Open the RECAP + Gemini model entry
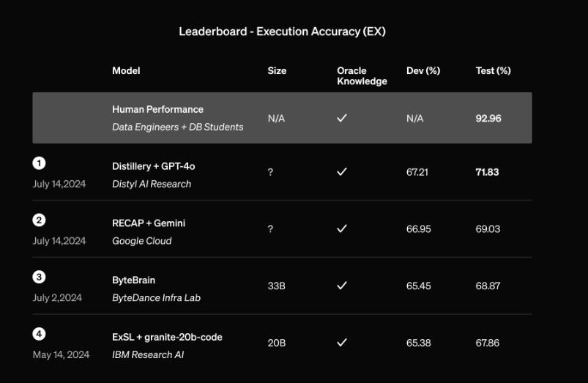 149,223
